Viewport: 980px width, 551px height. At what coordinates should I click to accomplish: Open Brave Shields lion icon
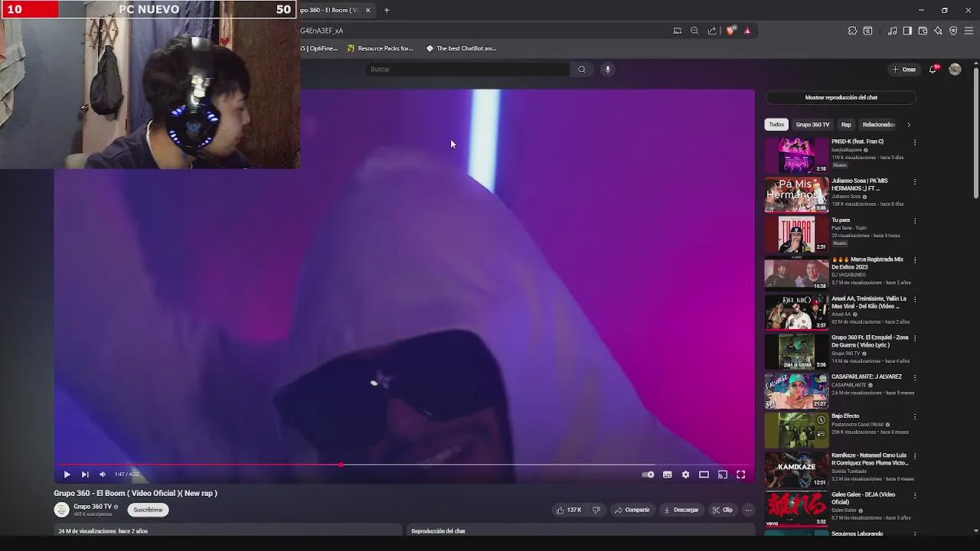pos(730,31)
